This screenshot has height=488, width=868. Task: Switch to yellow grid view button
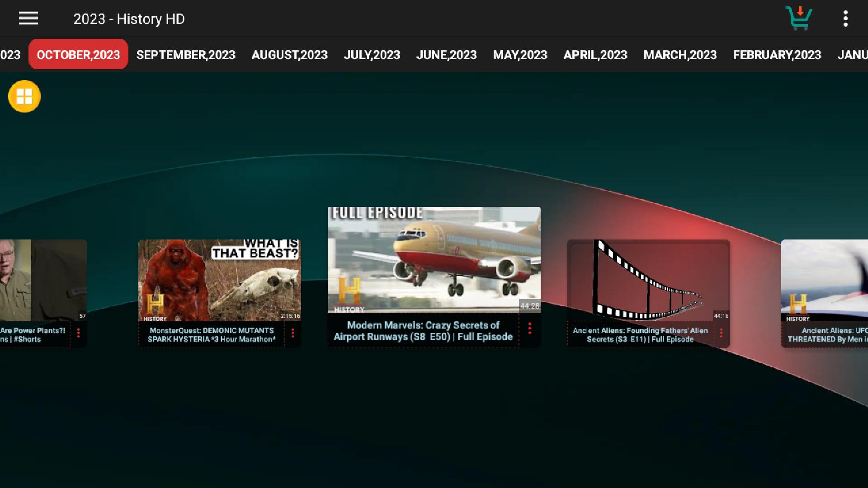tap(24, 96)
